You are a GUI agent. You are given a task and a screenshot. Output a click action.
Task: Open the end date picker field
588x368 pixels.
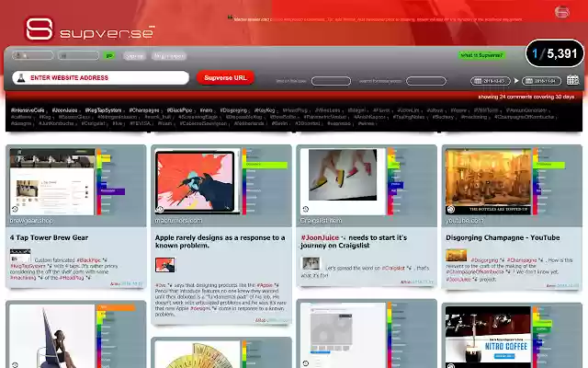tap(541, 81)
